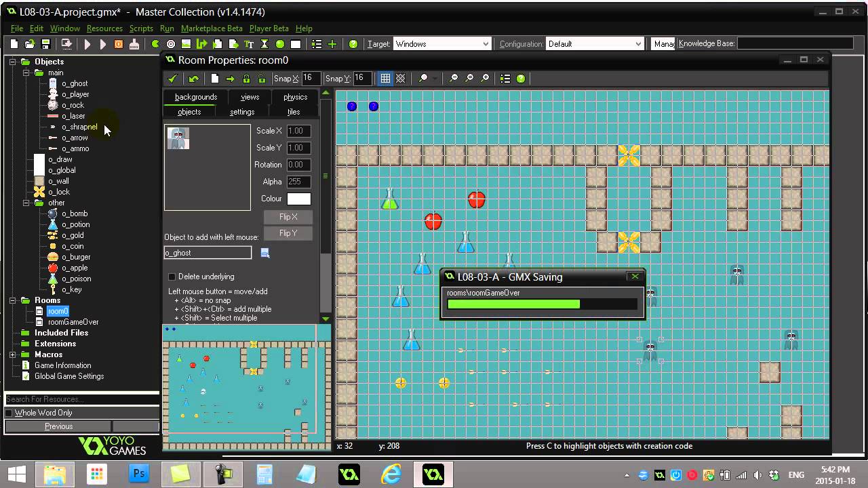The image size is (868, 488).
Task: Run game in debug mode arrow
Action: pyautogui.click(x=103, y=44)
